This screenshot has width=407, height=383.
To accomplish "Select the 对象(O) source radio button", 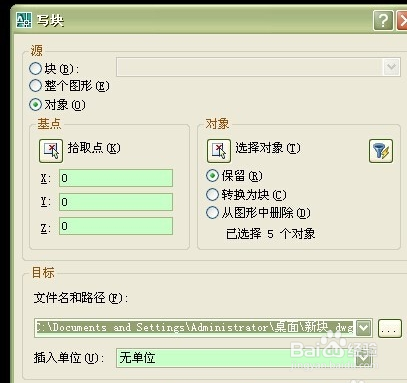I will pyautogui.click(x=35, y=105).
